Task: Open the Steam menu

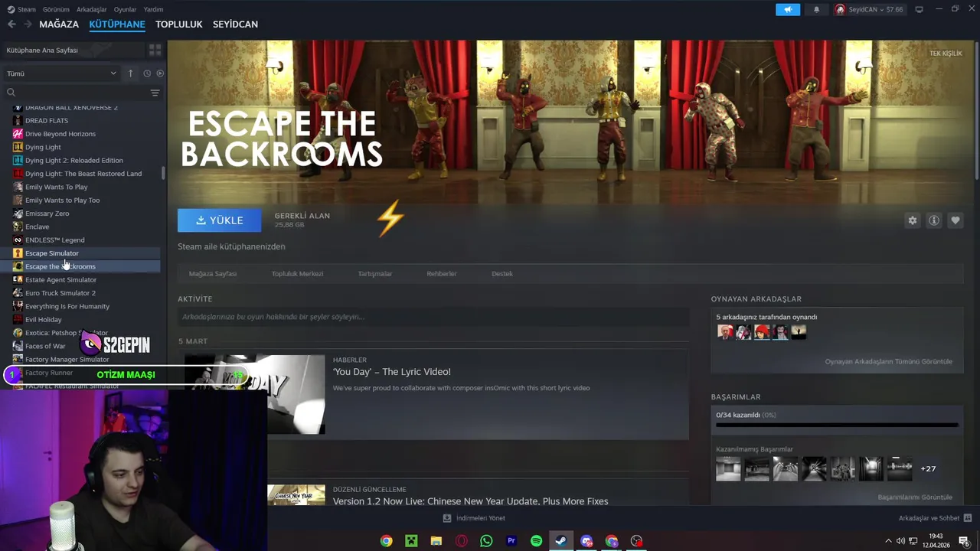Action: pos(21,9)
